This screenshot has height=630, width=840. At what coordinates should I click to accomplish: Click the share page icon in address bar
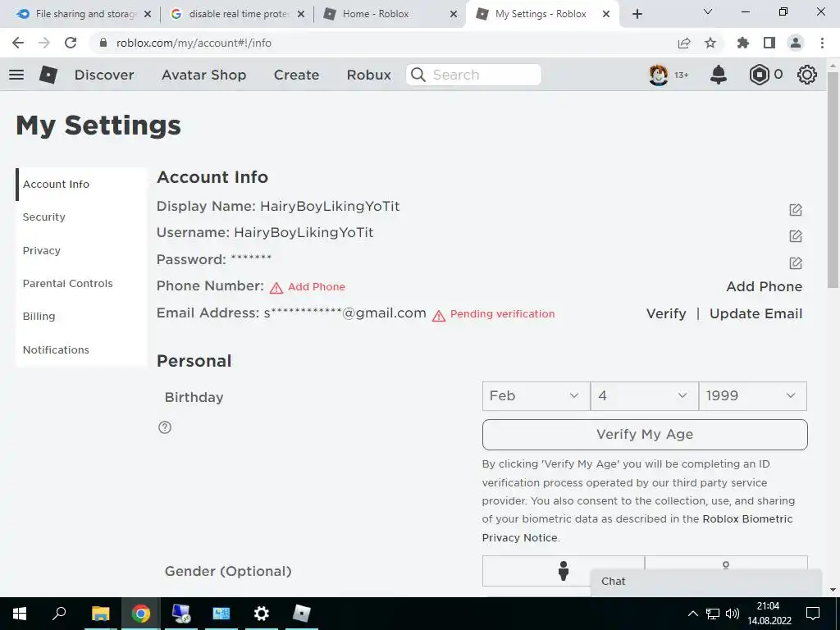pyautogui.click(x=684, y=43)
